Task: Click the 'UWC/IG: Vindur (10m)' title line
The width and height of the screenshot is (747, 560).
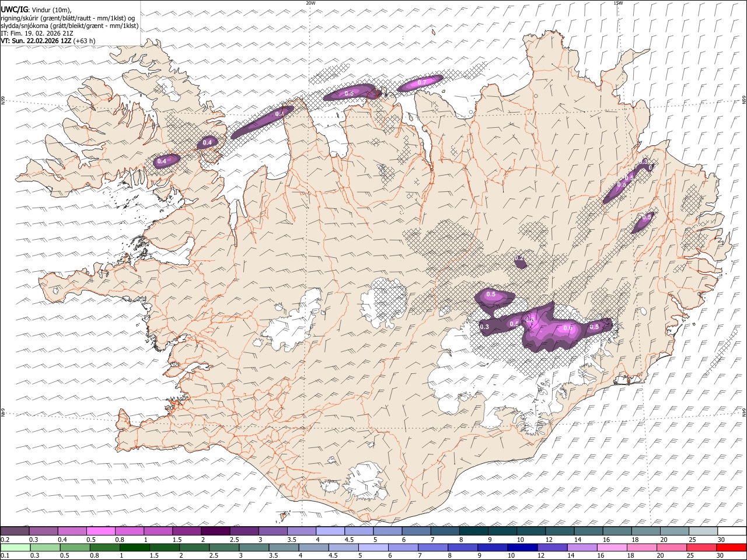Action: (36, 10)
